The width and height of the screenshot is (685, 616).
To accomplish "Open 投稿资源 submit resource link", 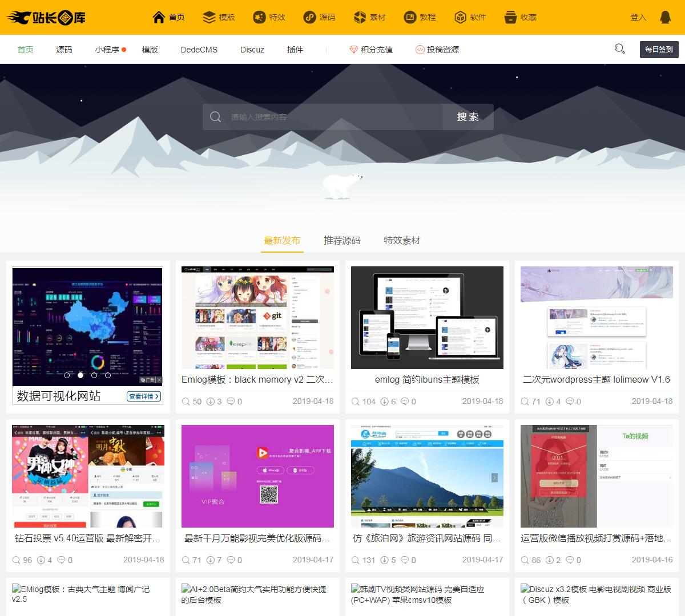I will click(x=437, y=50).
